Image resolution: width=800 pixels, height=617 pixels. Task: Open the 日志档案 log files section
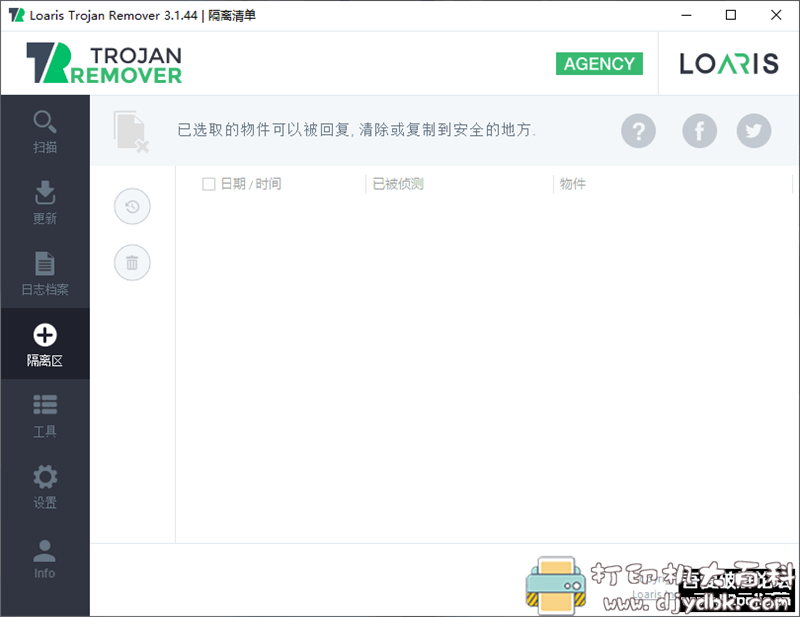pyautogui.click(x=45, y=273)
